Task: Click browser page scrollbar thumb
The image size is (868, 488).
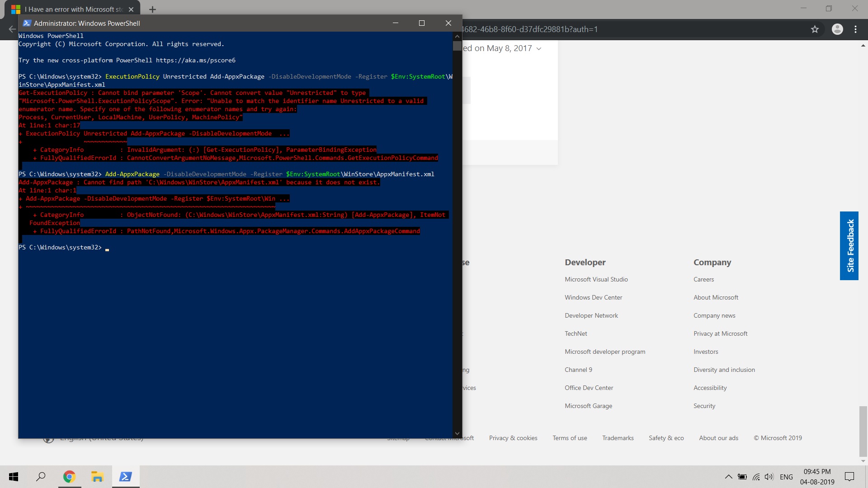Action: [863, 432]
